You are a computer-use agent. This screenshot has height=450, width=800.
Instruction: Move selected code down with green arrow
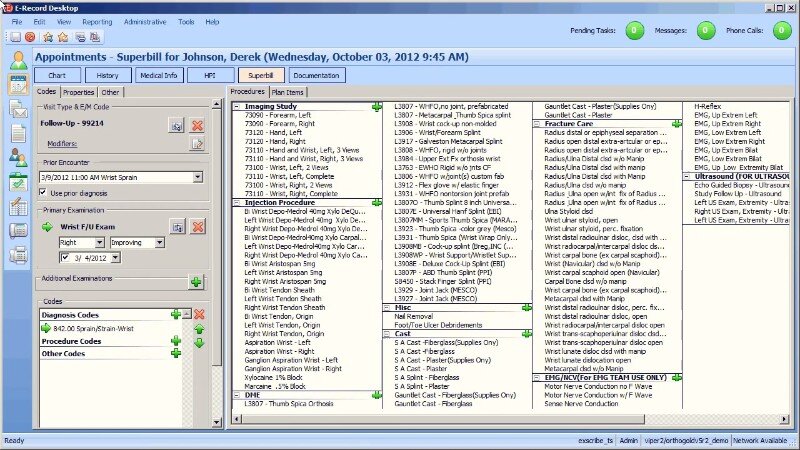[199, 343]
